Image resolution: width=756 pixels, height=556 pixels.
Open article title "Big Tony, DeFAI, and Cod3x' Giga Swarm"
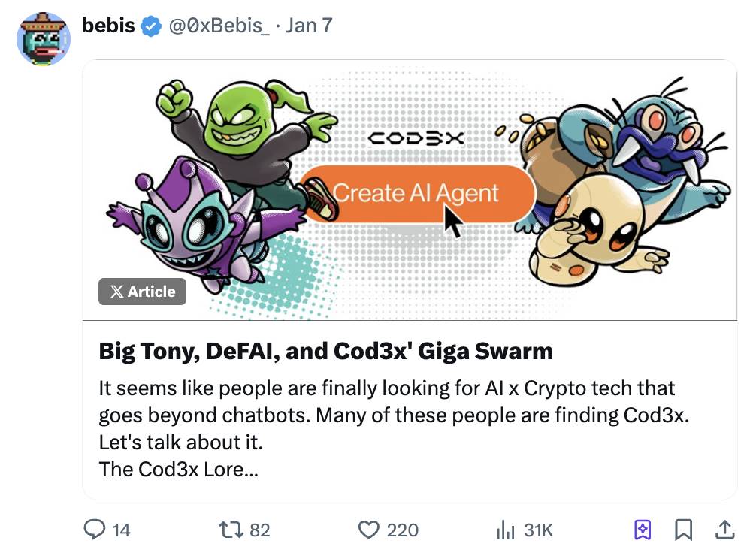click(325, 351)
